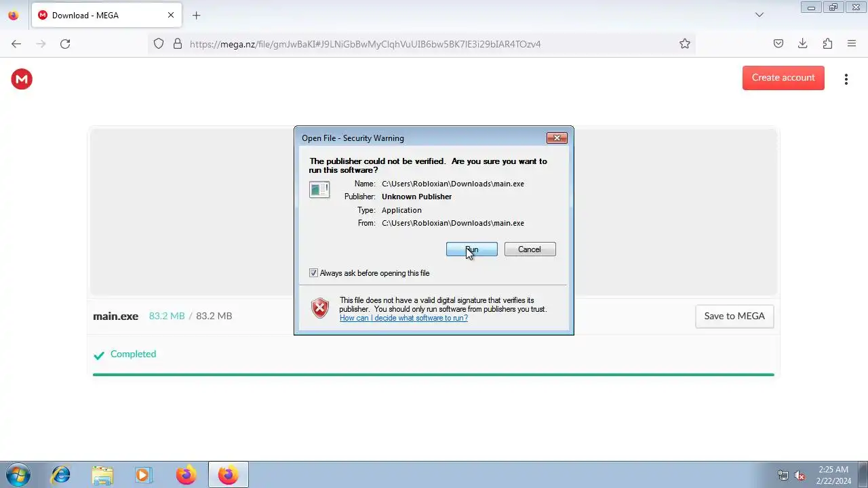Go back with browser back arrow

point(16,44)
